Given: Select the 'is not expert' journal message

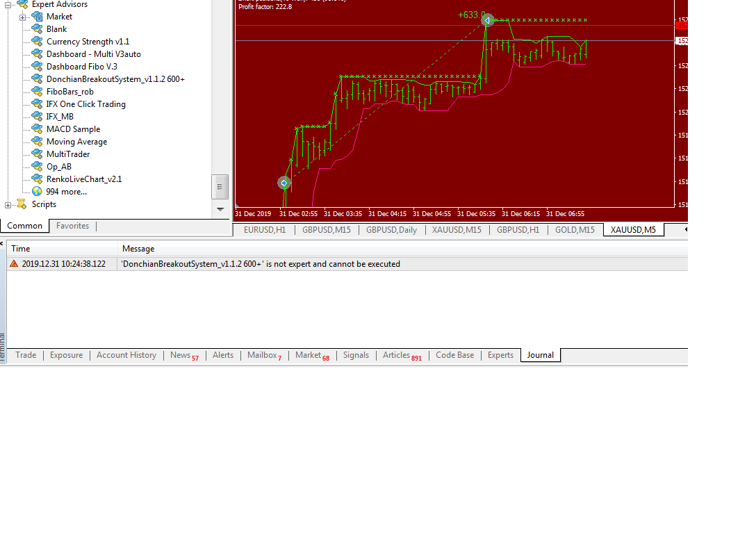Looking at the screenshot, I should pos(261,264).
